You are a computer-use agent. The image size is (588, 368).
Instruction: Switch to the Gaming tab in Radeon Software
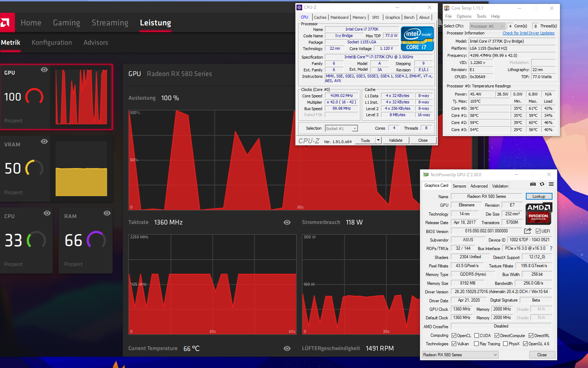[x=66, y=23]
